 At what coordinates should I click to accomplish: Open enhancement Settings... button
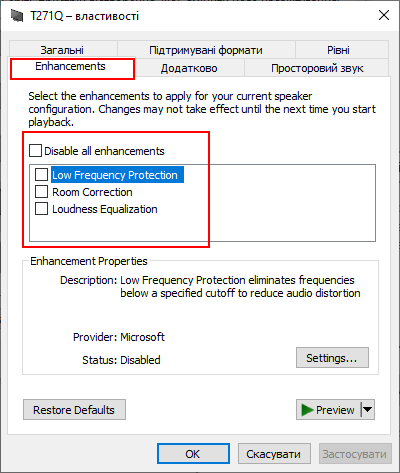[332, 358]
